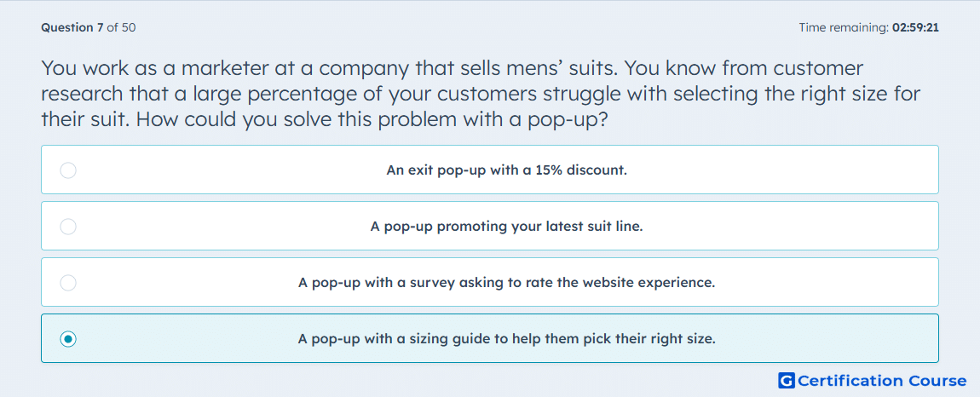
Task: Choose the latest suit line radio button
Action: click(68, 227)
